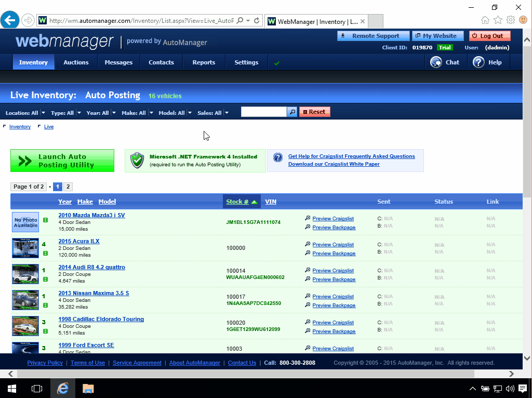The height and width of the screenshot is (398, 532).
Task: Click green grid icon for Nissan Maxima
Action: (46, 306)
